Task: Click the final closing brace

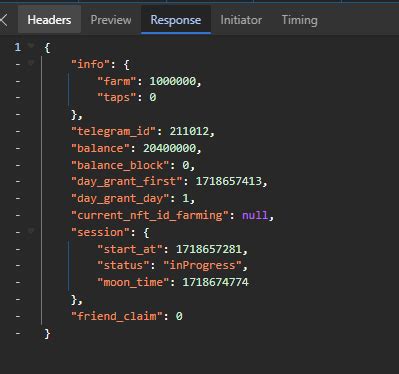Action: click(47, 333)
